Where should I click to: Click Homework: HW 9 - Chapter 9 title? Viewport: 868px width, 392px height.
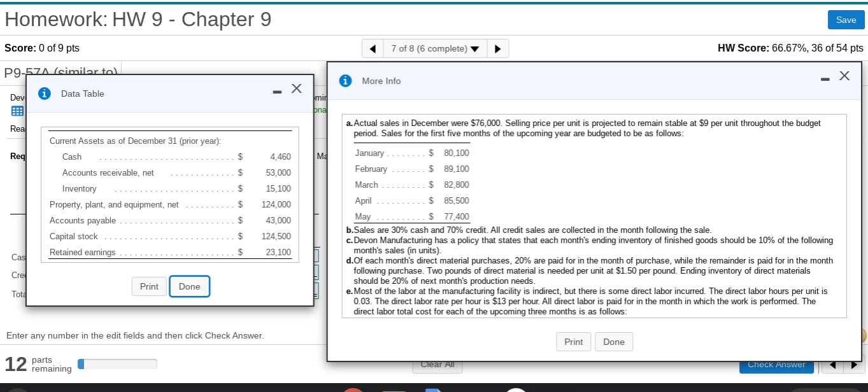pos(138,20)
